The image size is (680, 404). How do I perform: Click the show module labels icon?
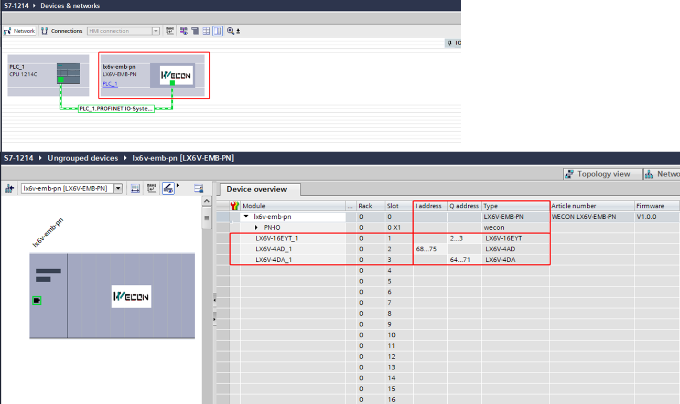[x=151, y=188]
